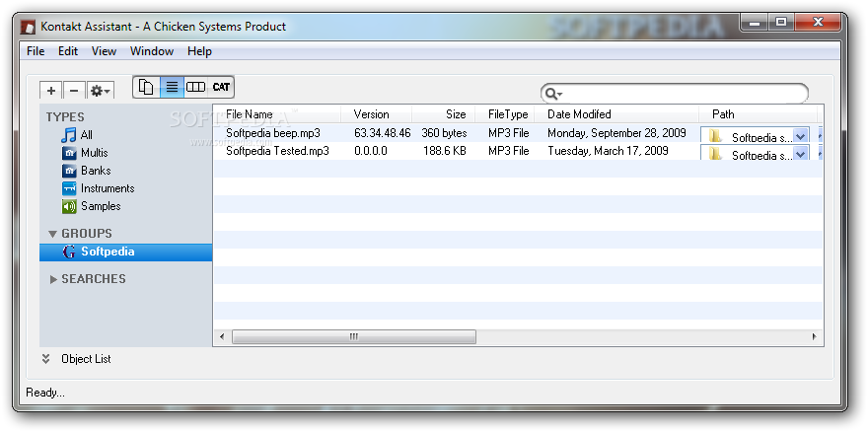This screenshot has height=432, width=868.
Task: Sort by File Name column
Action: tap(277, 114)
